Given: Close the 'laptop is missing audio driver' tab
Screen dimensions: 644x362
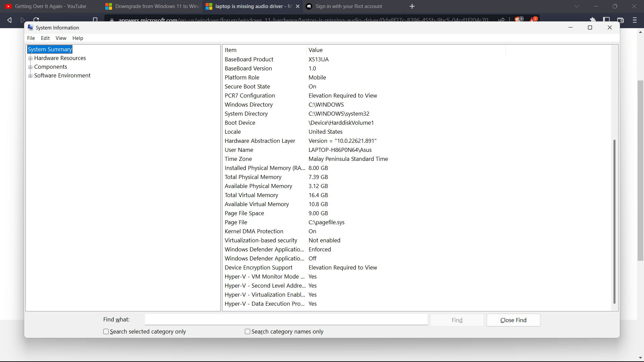Looking at the screenshot, I should click(x=298, y=6).
